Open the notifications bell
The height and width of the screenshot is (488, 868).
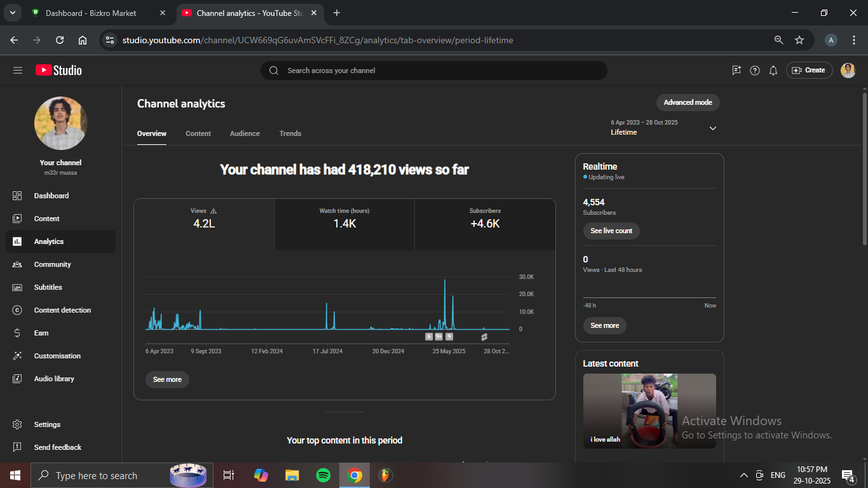773,71
